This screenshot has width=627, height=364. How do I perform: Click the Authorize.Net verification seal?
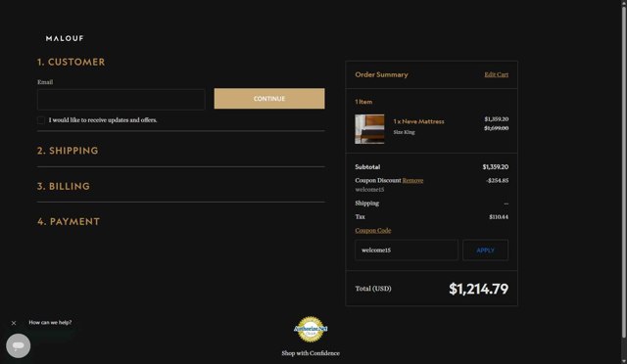[311, 329]
